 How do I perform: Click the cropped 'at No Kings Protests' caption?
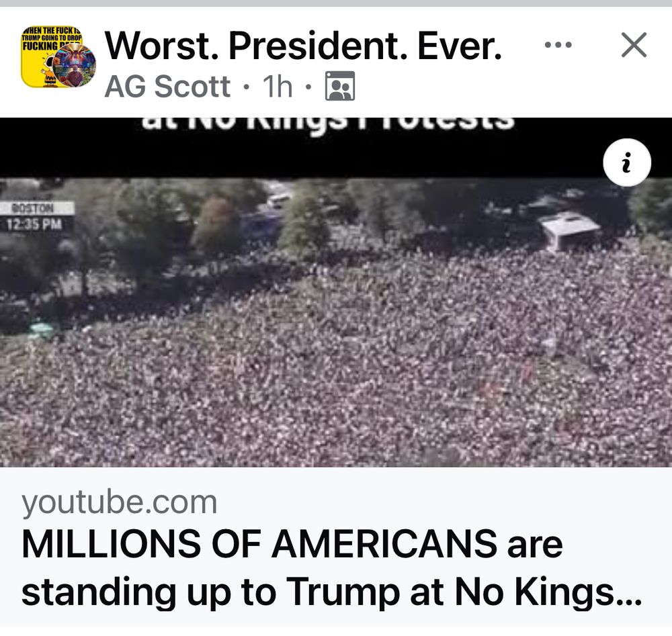tap(328, 124)
